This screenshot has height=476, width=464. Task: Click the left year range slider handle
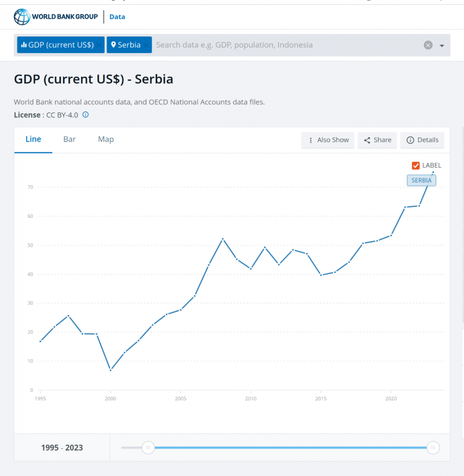tap(149, 447)
